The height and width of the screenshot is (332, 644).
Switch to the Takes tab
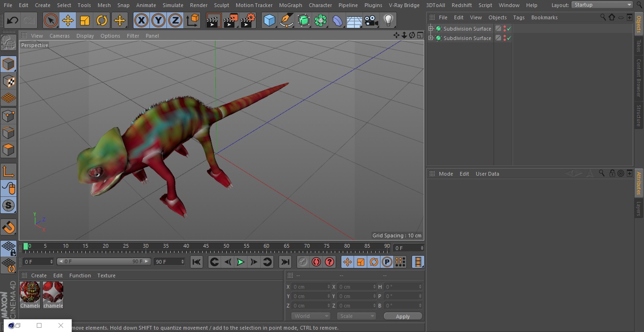pos(639,46)
